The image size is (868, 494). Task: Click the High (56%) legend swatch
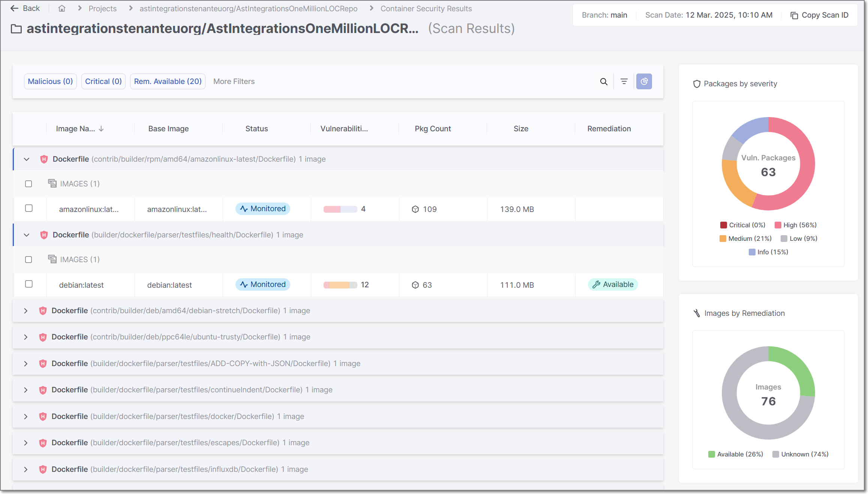coord(778,225)
